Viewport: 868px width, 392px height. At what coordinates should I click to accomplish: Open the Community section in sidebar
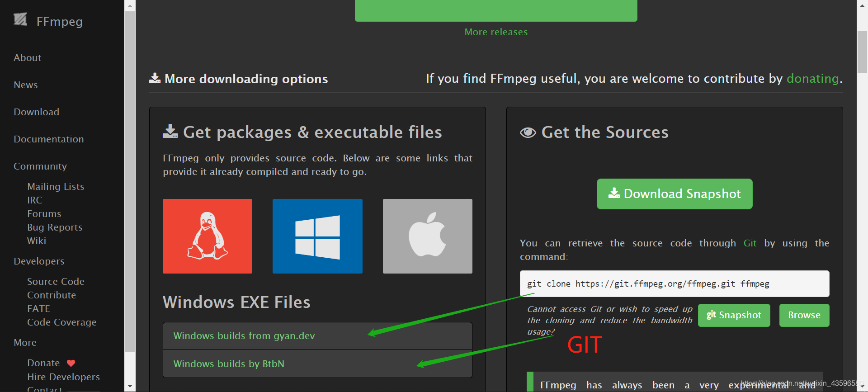tap(40, 166)
